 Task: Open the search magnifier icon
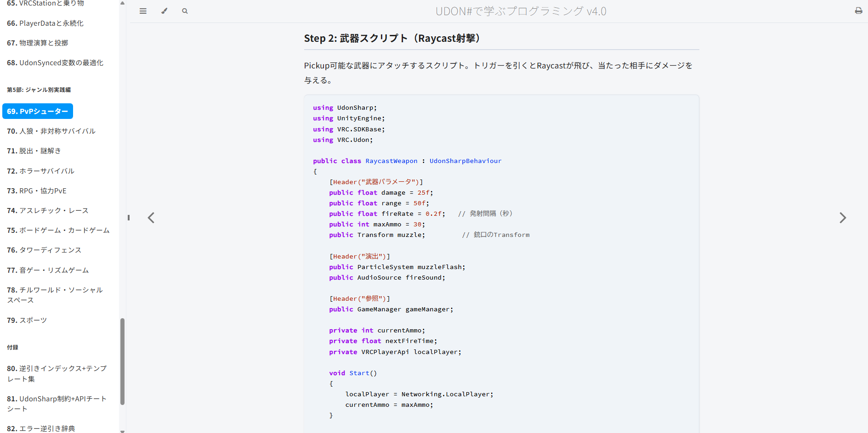point(185,11)
